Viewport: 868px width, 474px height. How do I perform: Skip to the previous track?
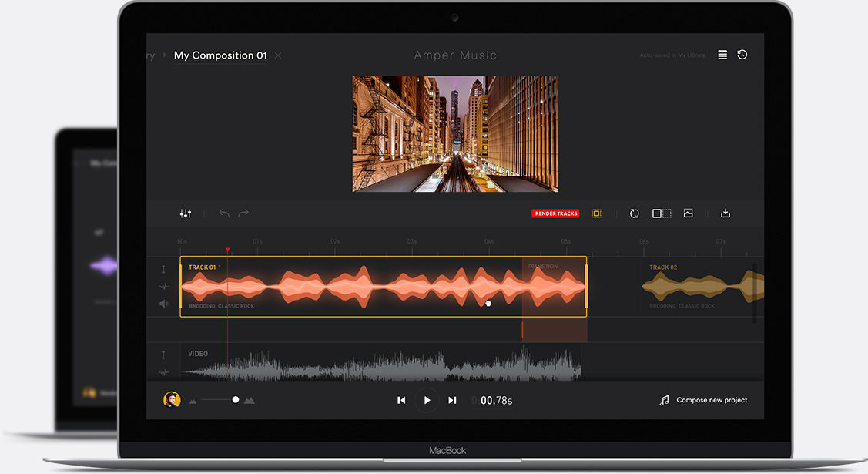click(401, 400)
